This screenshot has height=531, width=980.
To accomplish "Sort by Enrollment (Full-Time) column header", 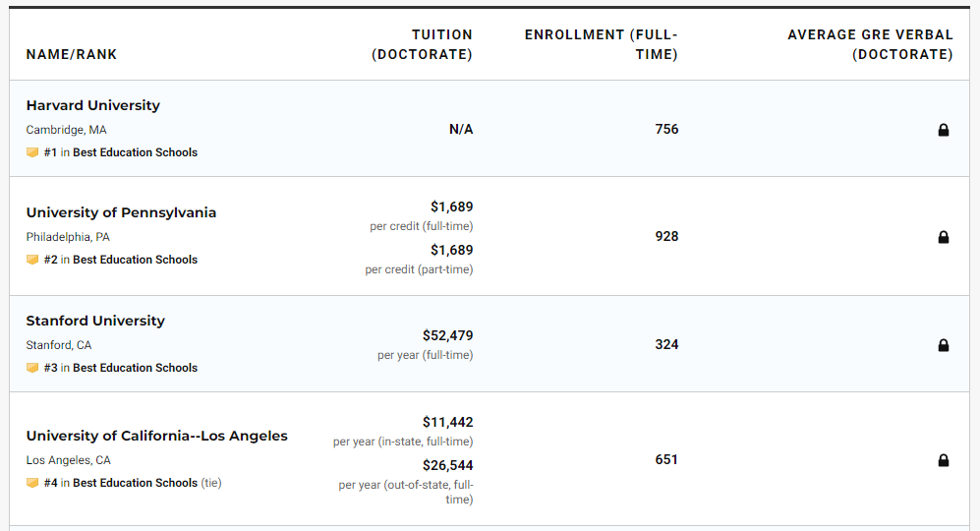I will (x=601, y=44).
